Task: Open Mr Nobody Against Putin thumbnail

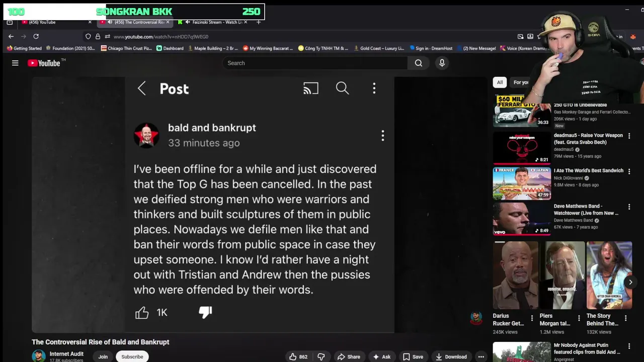Action: (522, 352)
